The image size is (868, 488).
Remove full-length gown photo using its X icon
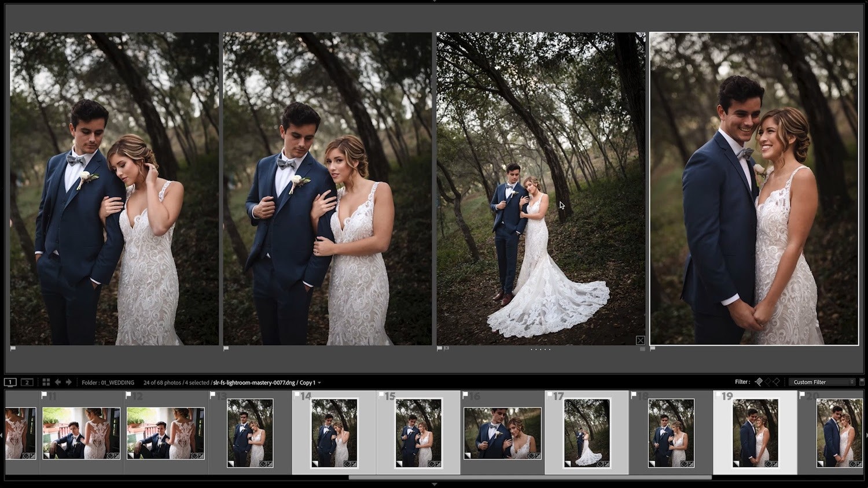point(641,341)
